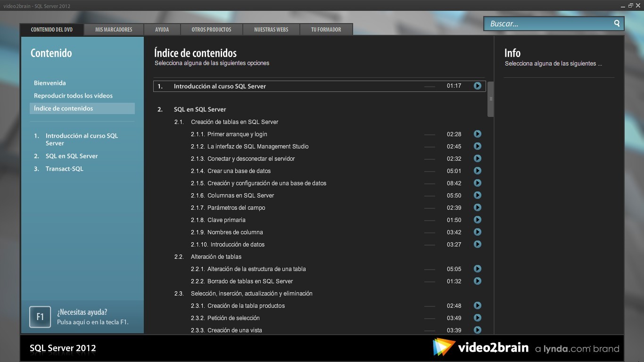Click duration 08:42 of lesson 2.1.5
Screen dimensions: 644x362
tap(454, 183)
